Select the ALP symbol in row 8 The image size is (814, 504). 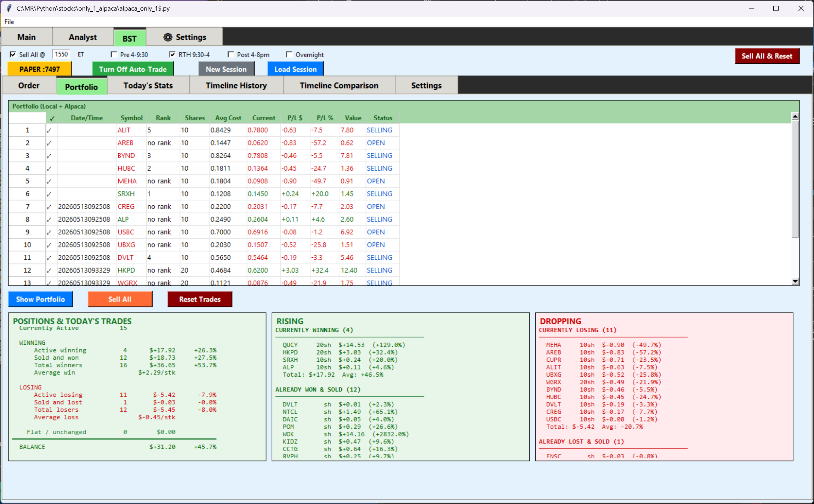pos(123,219)
